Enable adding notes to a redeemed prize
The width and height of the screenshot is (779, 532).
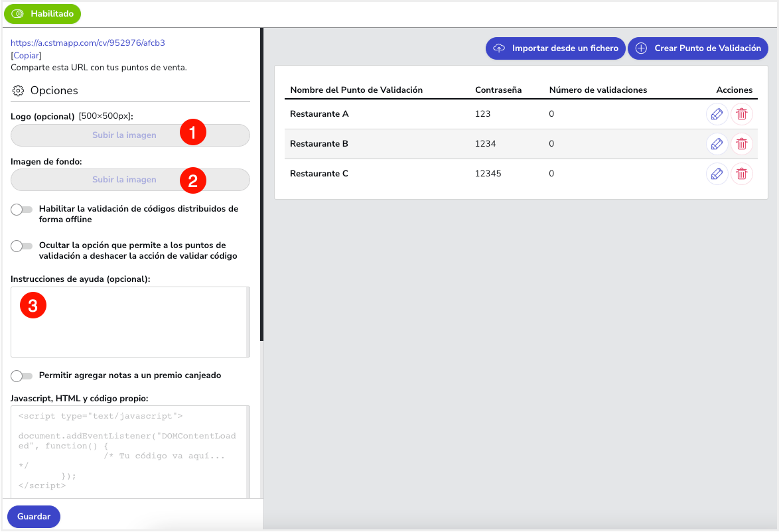click(x=21, y=376)
